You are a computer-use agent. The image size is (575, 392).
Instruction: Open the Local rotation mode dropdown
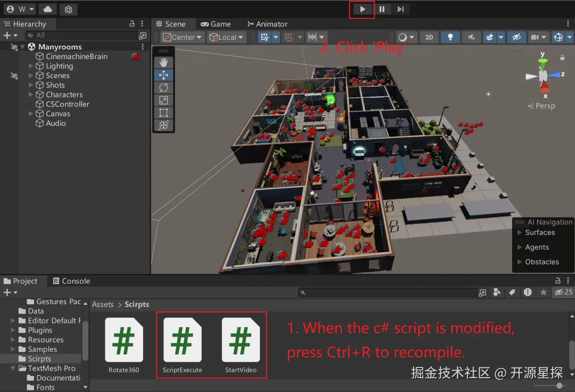coord(226,37)
